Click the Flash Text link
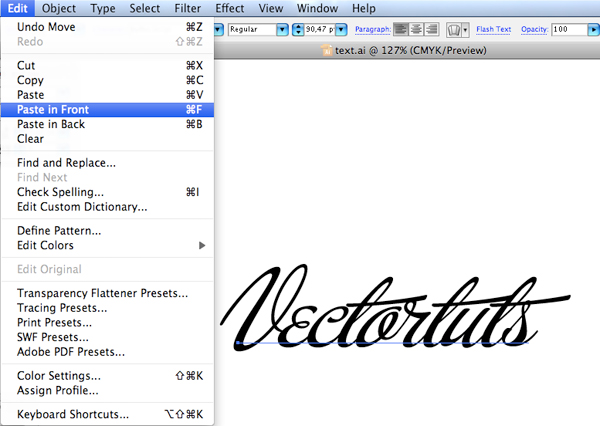The image size is (600, 426). 494,29
